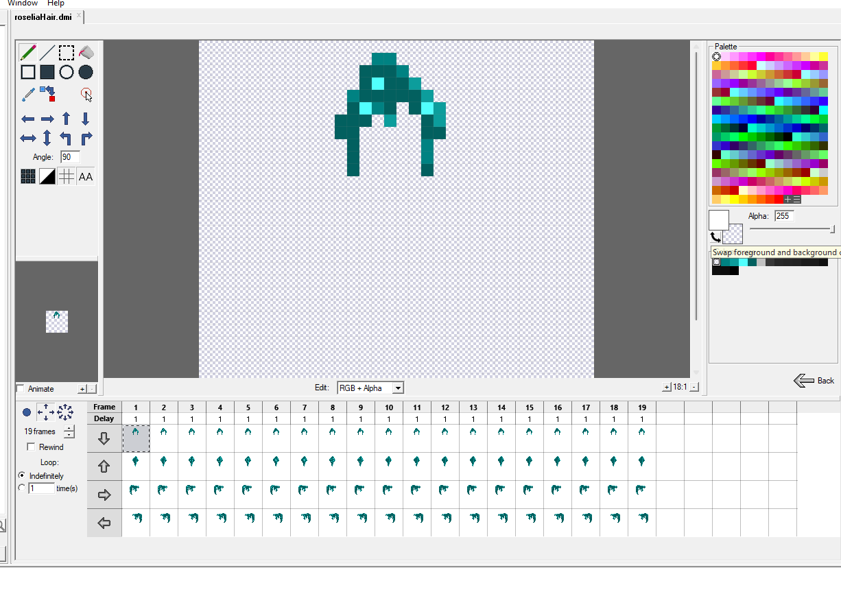Edit the Angle input field

70,157
